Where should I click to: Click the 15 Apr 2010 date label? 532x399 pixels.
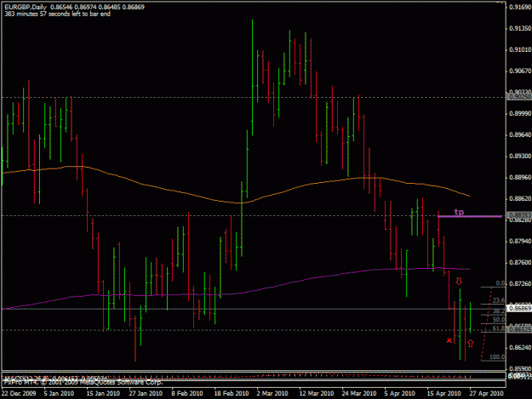(x=443, y=393)
